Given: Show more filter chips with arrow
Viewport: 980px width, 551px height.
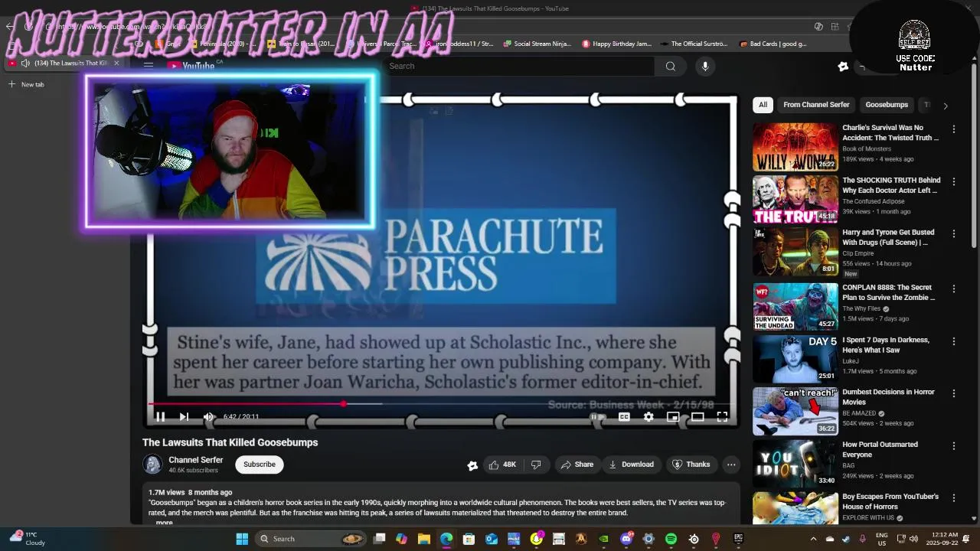Looking at the screenshot, I should (946, 106).
